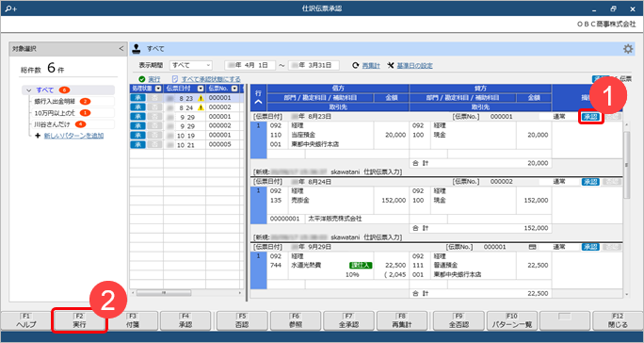Click the F8 再集計 button
The width and height of the screenshot is (644, 343).
[x=402, y=320]
